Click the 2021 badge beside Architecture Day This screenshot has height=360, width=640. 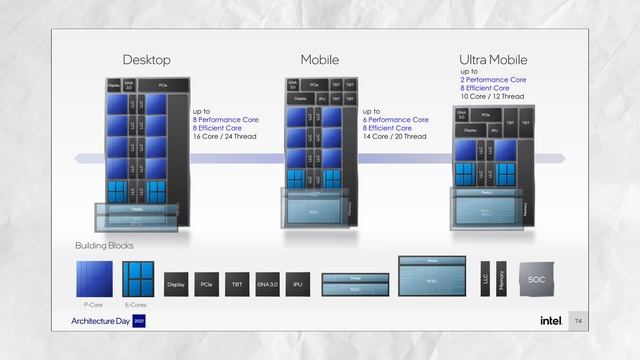pos(139,321)
